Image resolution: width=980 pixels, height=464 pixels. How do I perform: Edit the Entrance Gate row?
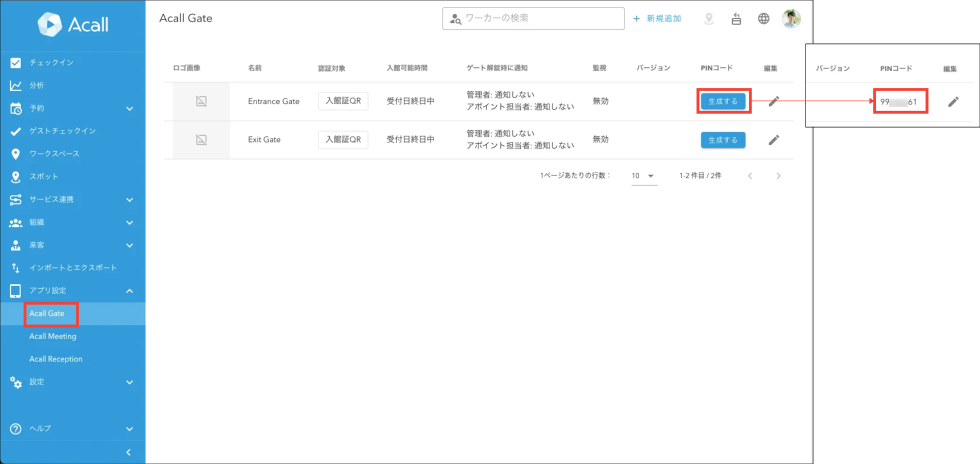773,101
